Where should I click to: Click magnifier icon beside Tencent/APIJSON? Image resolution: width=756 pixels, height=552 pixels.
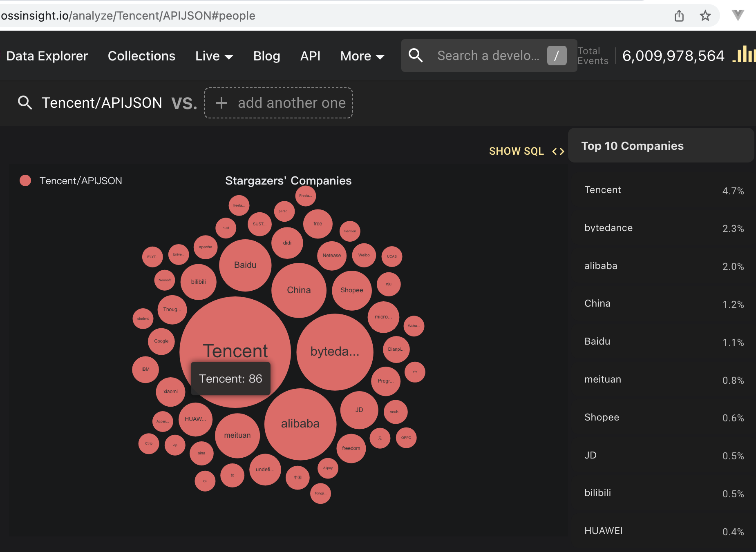(x=25, y=103)
